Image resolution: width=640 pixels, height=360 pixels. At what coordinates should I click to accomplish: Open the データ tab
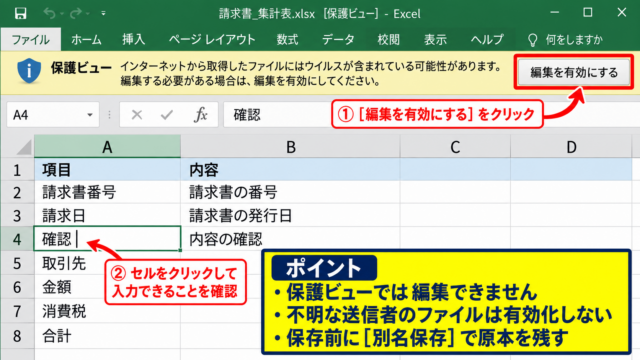[x=338, y=40]
